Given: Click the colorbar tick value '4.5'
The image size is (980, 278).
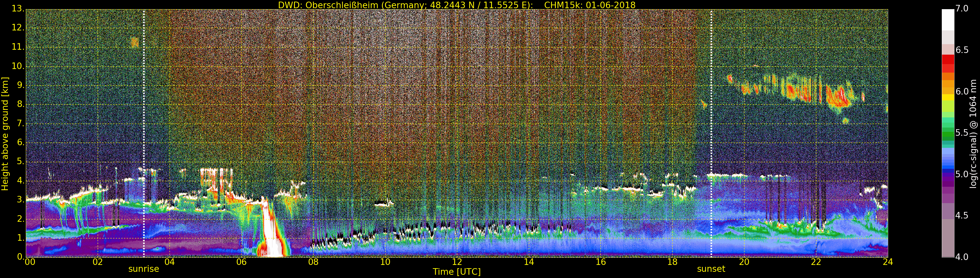Looking at the screenshot, I should (962, 216).
